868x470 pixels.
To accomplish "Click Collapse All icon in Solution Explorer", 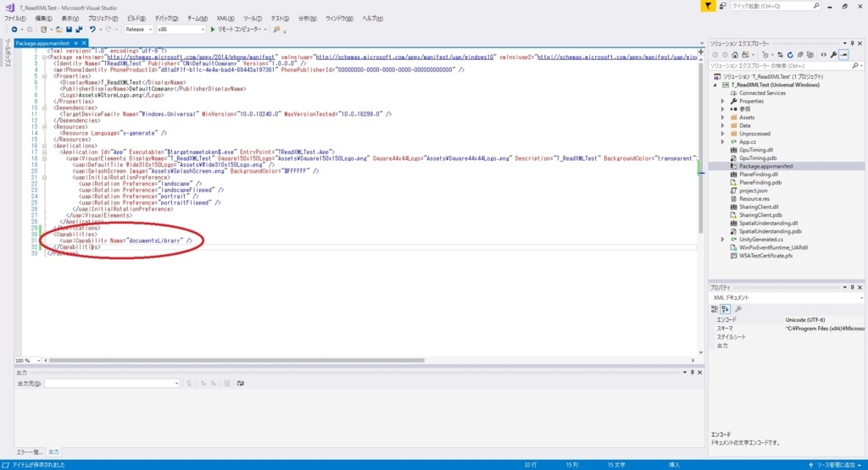I will tap(800, 55).
